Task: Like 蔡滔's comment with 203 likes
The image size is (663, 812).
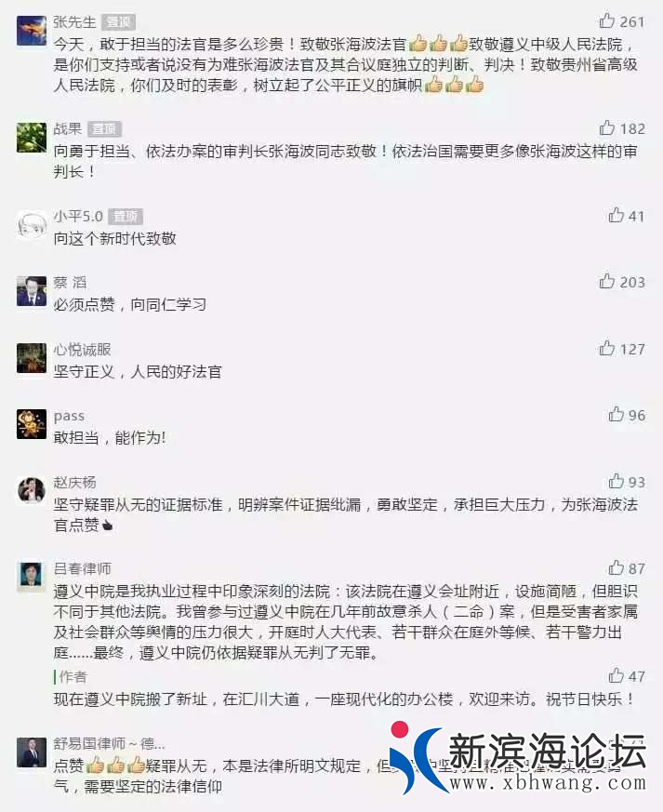Action: coord(606,281)
